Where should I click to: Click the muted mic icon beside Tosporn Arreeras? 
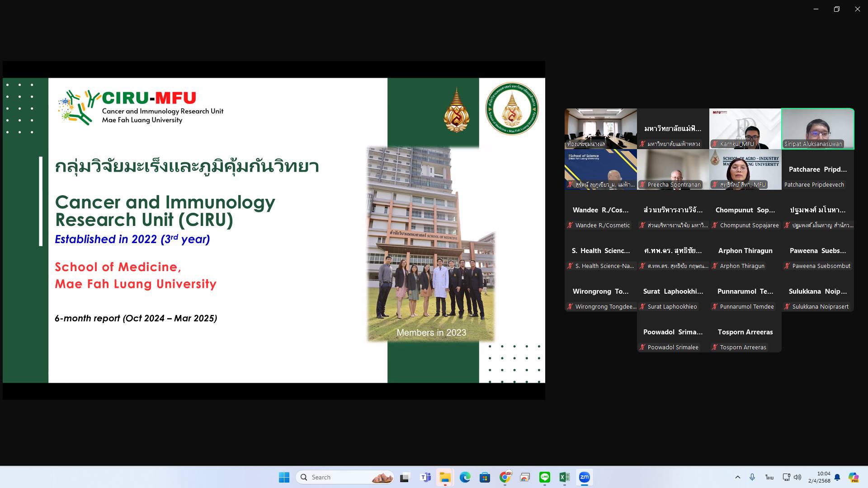click(x=715, y=347)
